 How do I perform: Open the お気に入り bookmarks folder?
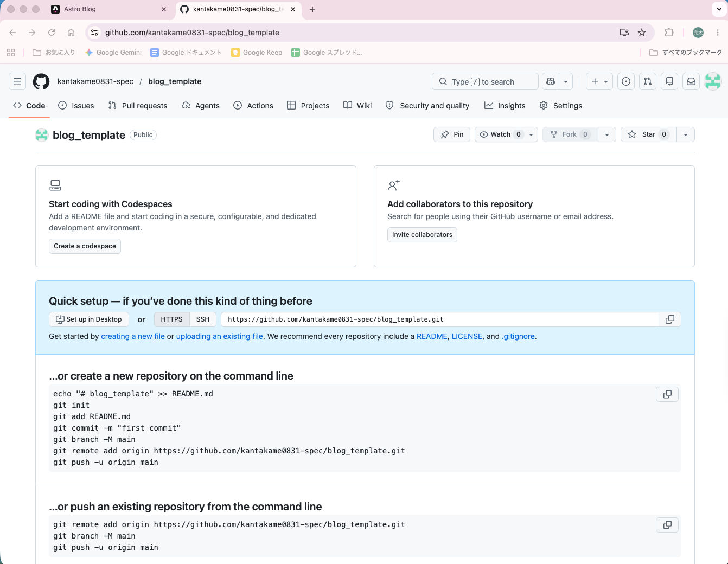54,53
